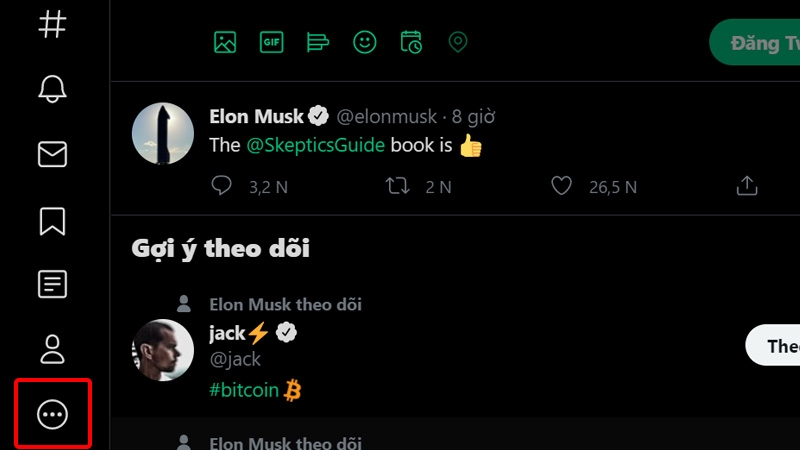Open the #bitcoin hashtag link
This screenshot has height=450, width=800.
[244, 390]
